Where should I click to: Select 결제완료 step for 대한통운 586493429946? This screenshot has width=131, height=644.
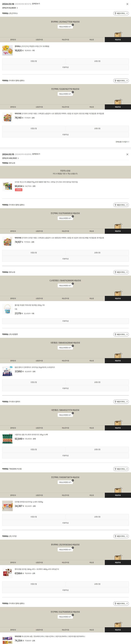point(13,361)
